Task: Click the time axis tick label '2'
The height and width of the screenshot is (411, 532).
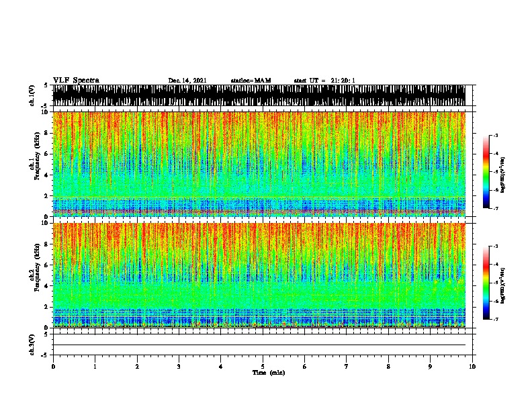Action: tap(137, 367)
